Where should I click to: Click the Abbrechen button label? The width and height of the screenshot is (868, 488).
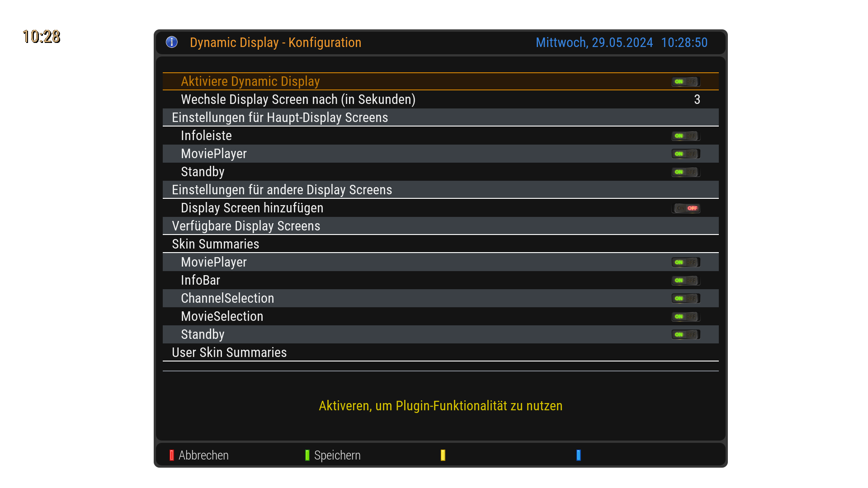203,455
